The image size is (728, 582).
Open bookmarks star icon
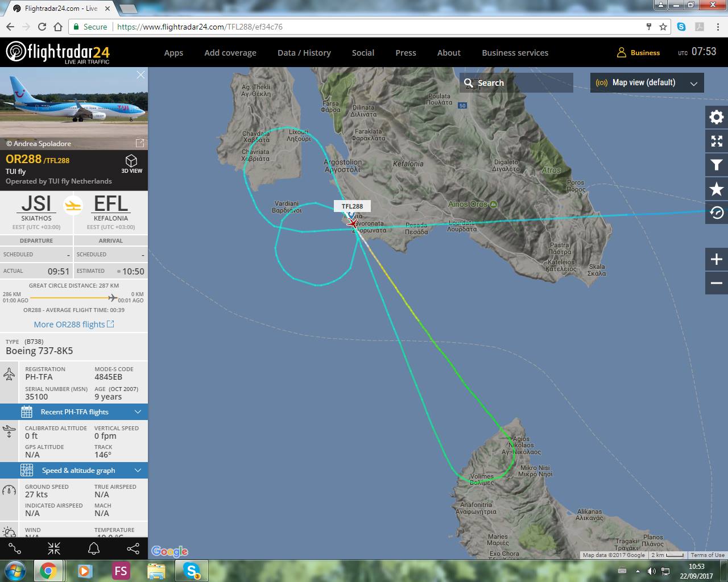pos(717,189)
